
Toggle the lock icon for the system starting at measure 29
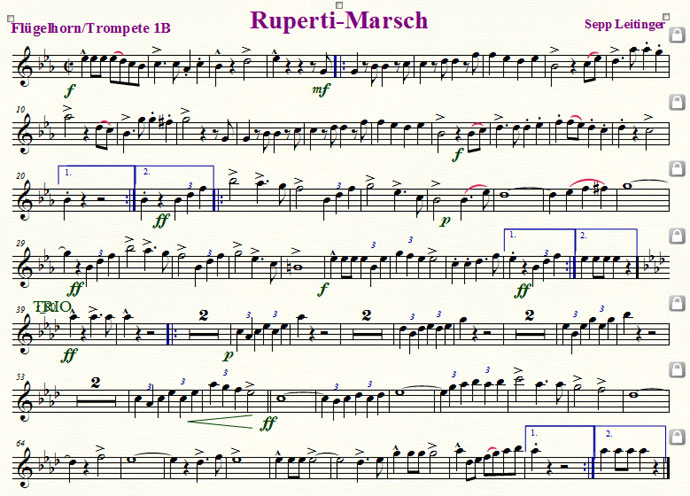point(677,236)
